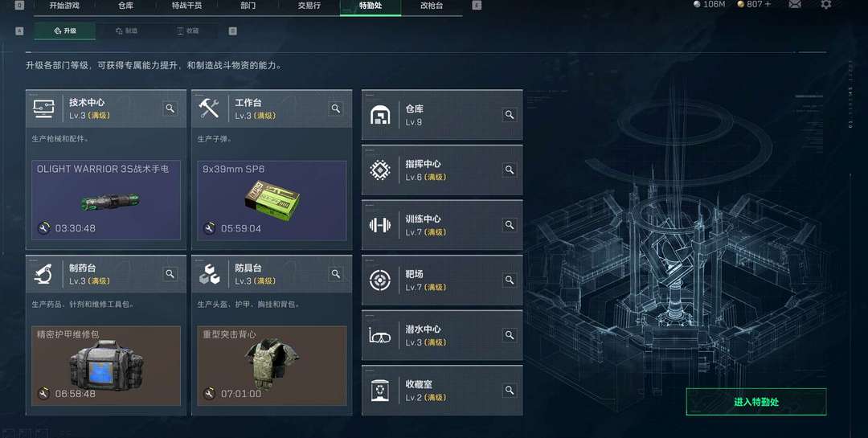This screenshot has height=438, width=868.
Task: Select the 潜水中心 facility row
Action: (x=442, y=335)
